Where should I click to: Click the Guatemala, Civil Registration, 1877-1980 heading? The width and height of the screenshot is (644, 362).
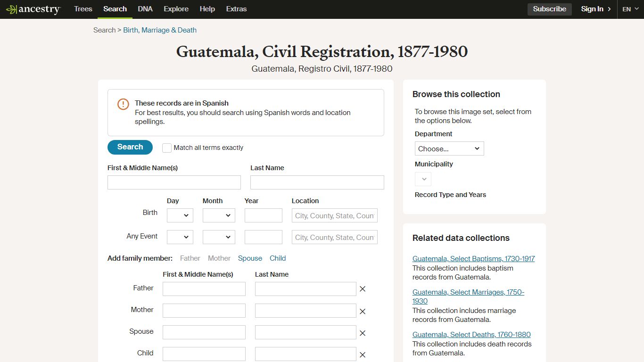point(322,51)
